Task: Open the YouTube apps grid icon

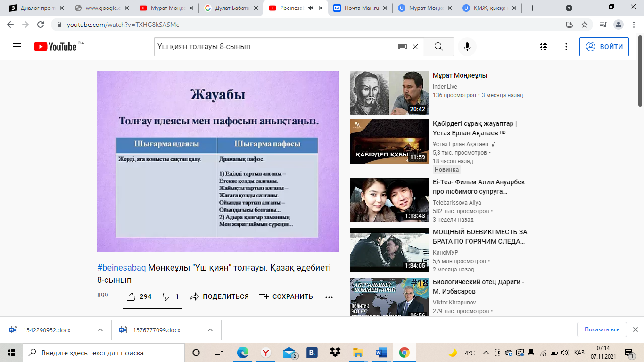Action: 543,47
